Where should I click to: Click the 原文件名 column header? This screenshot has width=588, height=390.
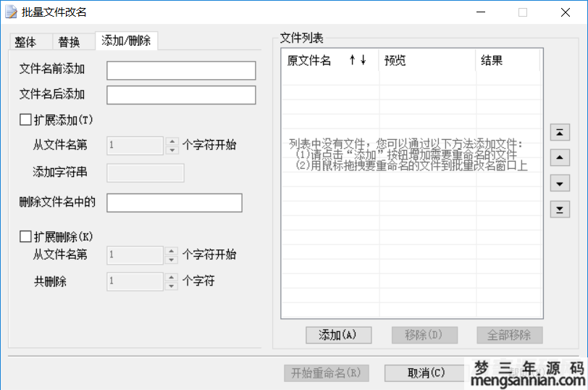pos(330,60)
